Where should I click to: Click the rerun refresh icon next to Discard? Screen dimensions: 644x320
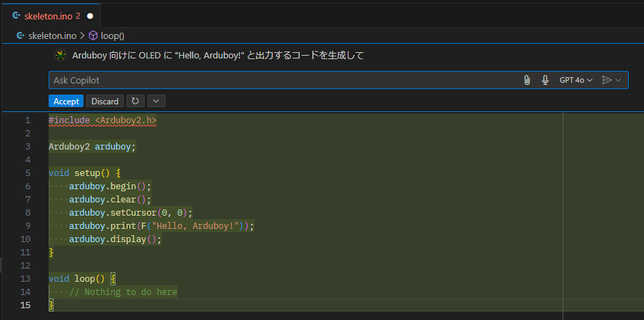click(136, 101)
